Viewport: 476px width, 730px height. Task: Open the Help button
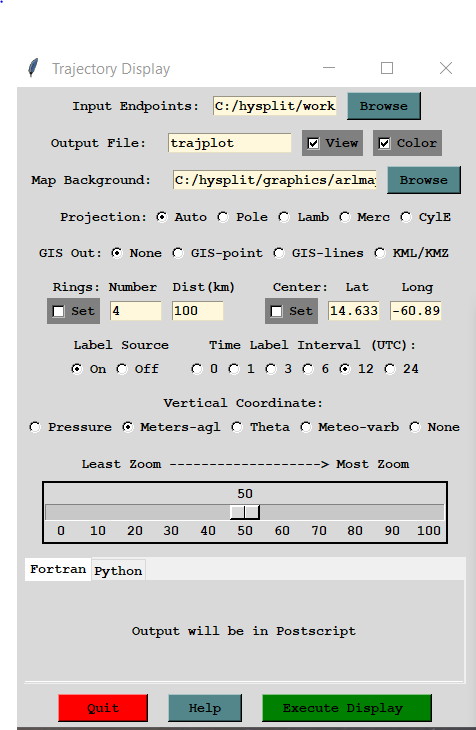tap(205, 708)
